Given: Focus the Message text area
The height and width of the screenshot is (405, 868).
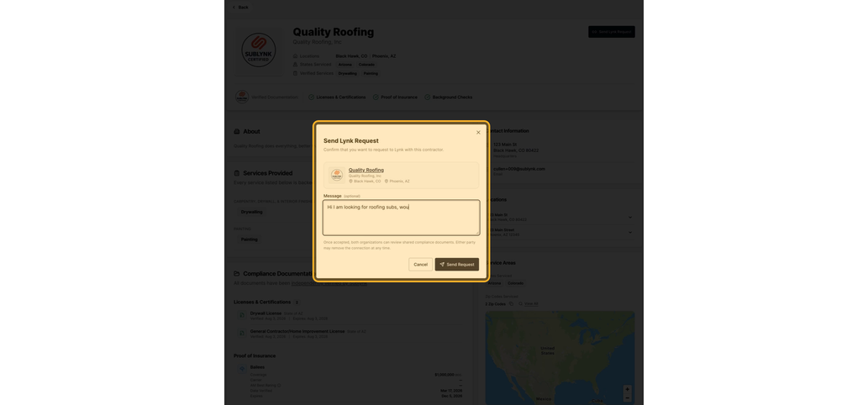Looking at the screenshot, I should click(402, 218).
